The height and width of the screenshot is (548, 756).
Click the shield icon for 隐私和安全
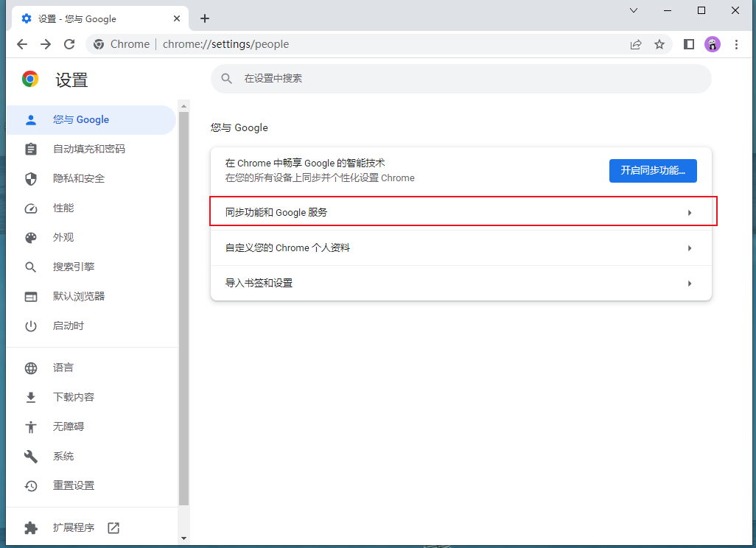click(x=31, y=179)
